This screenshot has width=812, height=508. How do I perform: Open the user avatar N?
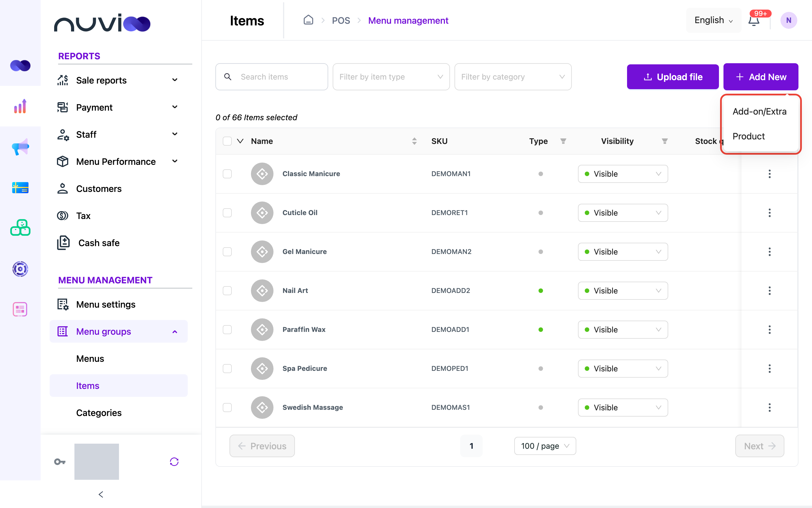[x=789, y=21]
